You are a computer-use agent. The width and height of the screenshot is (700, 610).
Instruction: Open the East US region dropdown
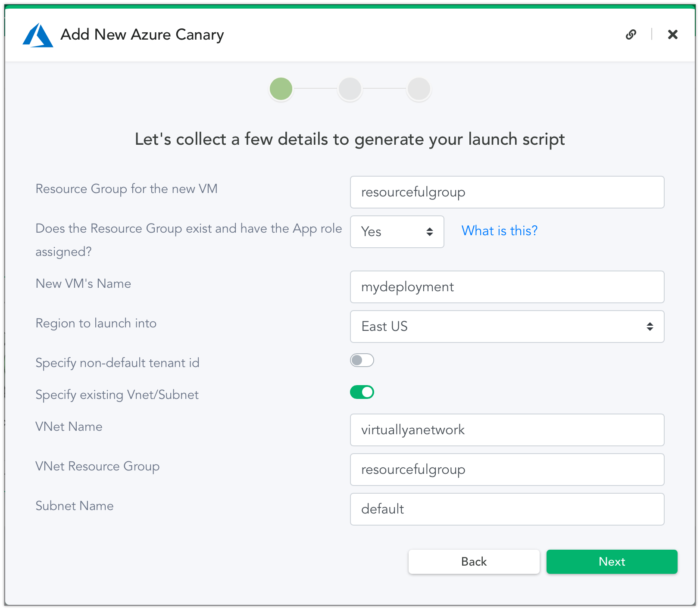[507, 327]
